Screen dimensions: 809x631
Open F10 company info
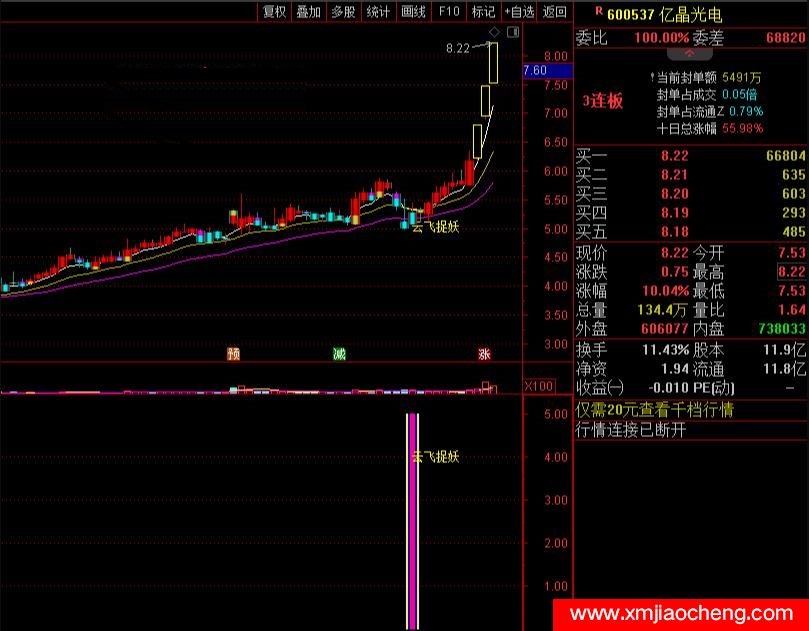tap(449, 11)
